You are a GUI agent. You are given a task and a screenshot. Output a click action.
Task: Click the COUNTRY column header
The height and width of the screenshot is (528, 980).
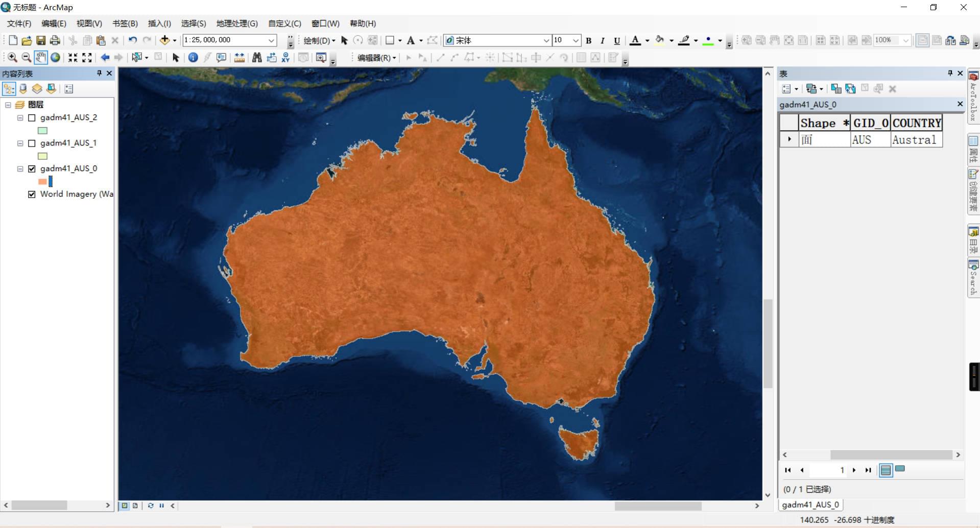[x=917, y=123]
